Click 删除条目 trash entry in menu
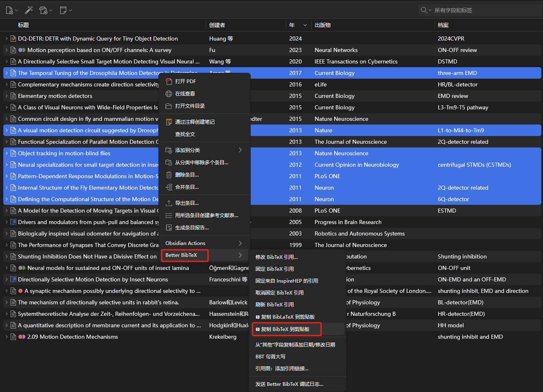The image size is (543, 392). 187,175
